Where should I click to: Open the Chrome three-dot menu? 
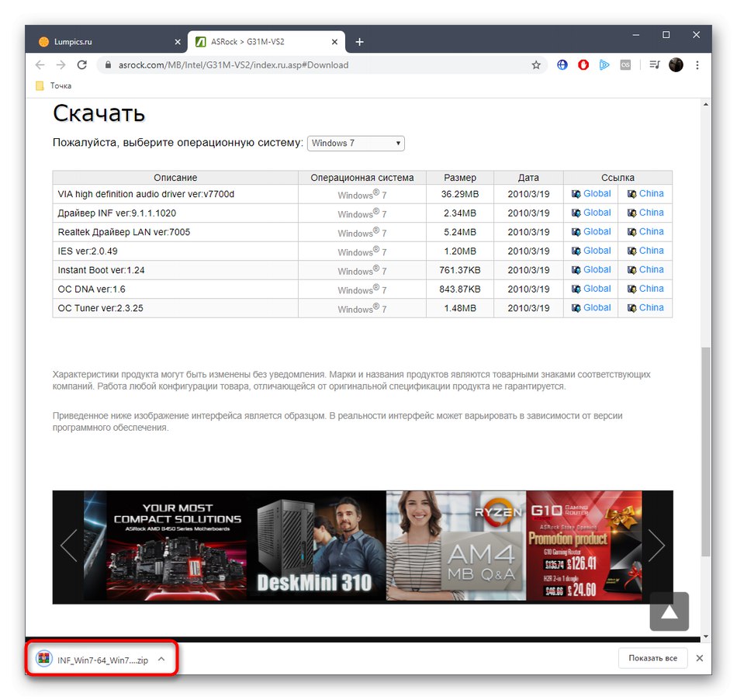click(x=697, y=65)
